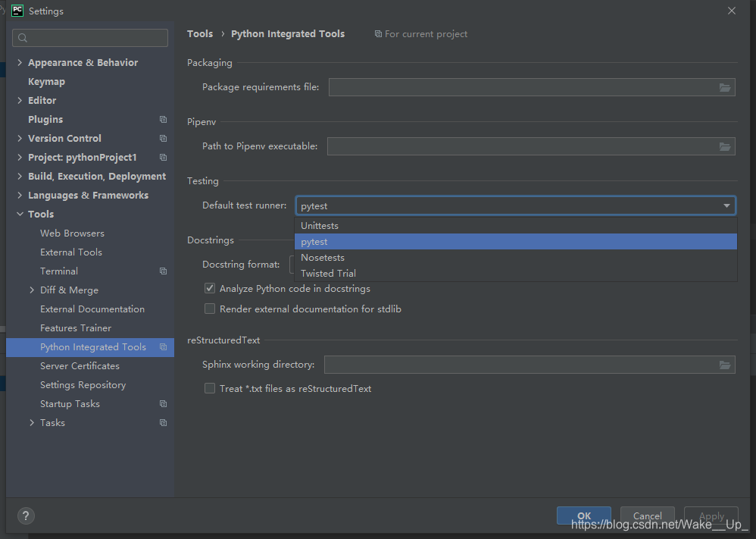Click Python Integrated Tools breadcrumb title

click(x=288, y=34)
